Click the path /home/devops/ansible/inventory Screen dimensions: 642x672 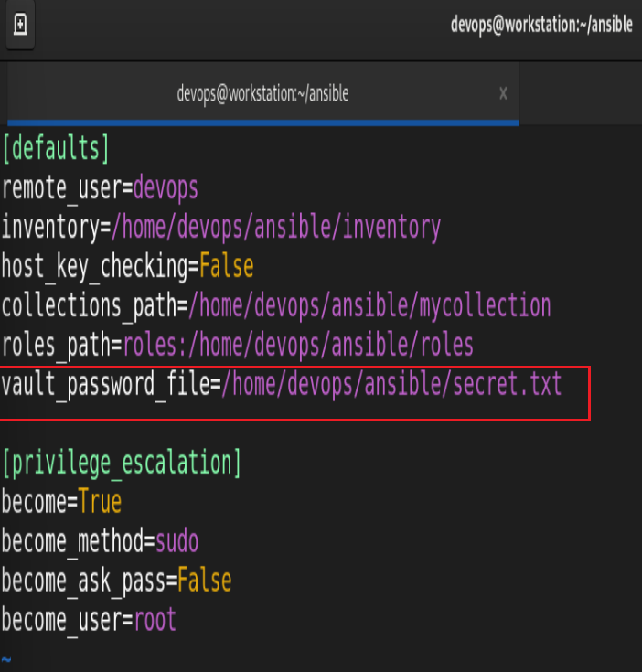click(276, 228)
